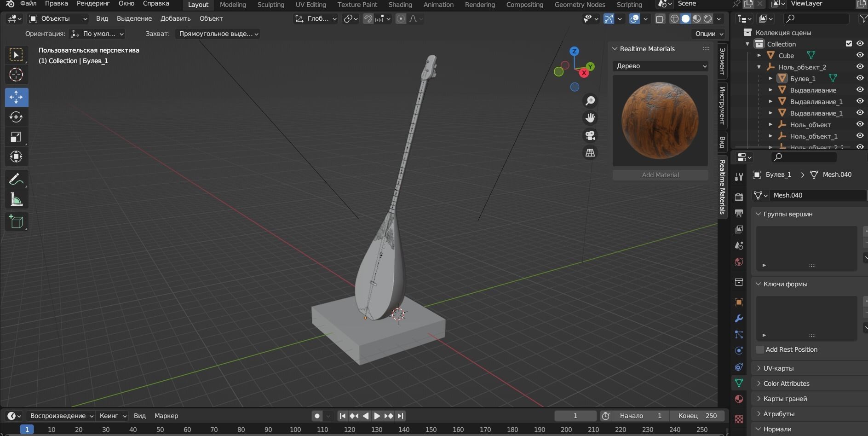This screenshot has height=436, width=868.
Task: Hide Булев_1 object with eye icon
Action: point(860,78)
